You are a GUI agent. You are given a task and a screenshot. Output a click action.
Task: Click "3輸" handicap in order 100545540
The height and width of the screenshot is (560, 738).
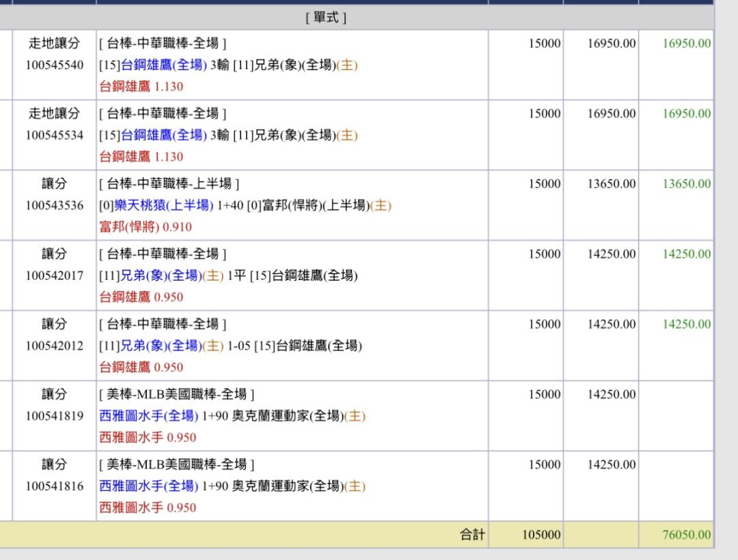(219, 65)
